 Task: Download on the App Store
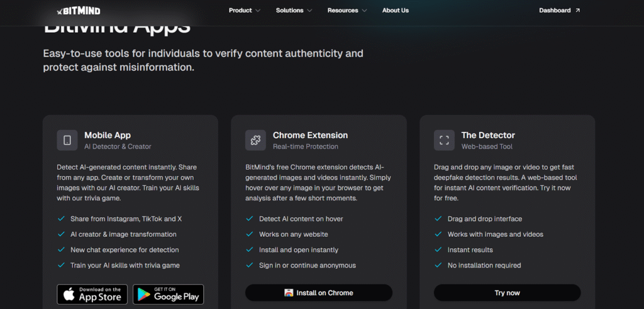click(92, 294)
